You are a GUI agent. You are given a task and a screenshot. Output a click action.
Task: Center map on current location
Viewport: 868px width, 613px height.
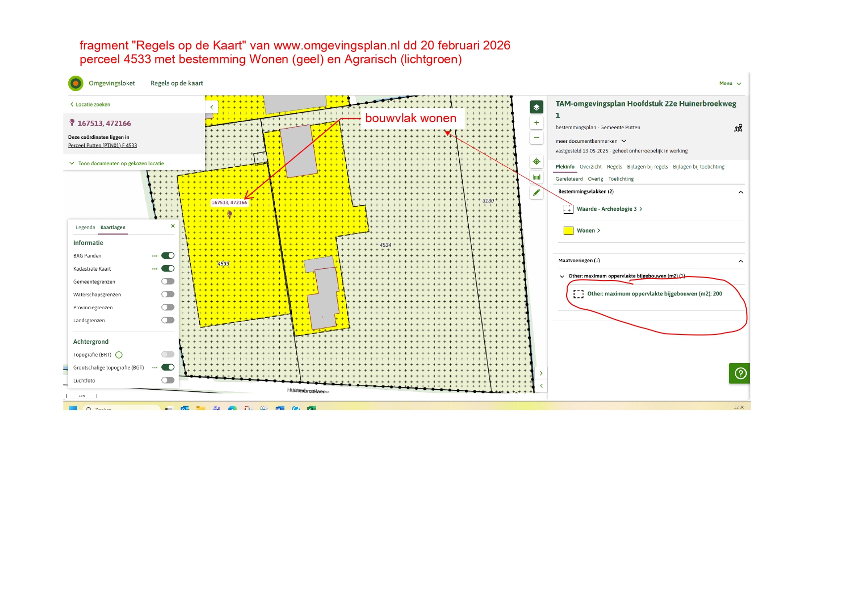[536, 162]
